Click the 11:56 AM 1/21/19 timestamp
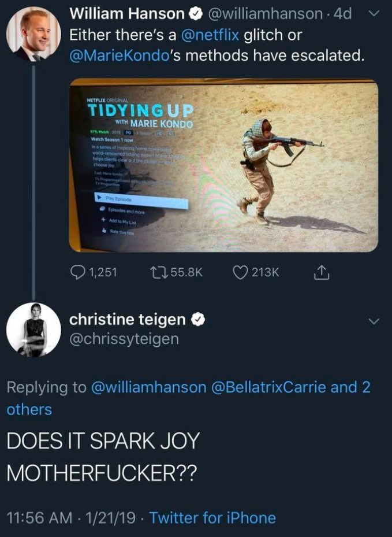The height and width of the screenshot is (537, 392). pyautogui.click(x=72, y=517)
